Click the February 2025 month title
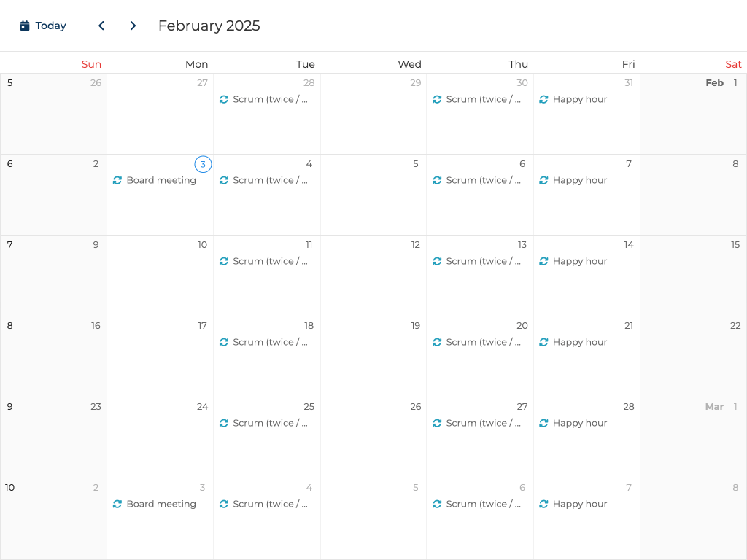The image size is (747, 560). [x=209, y=26]
